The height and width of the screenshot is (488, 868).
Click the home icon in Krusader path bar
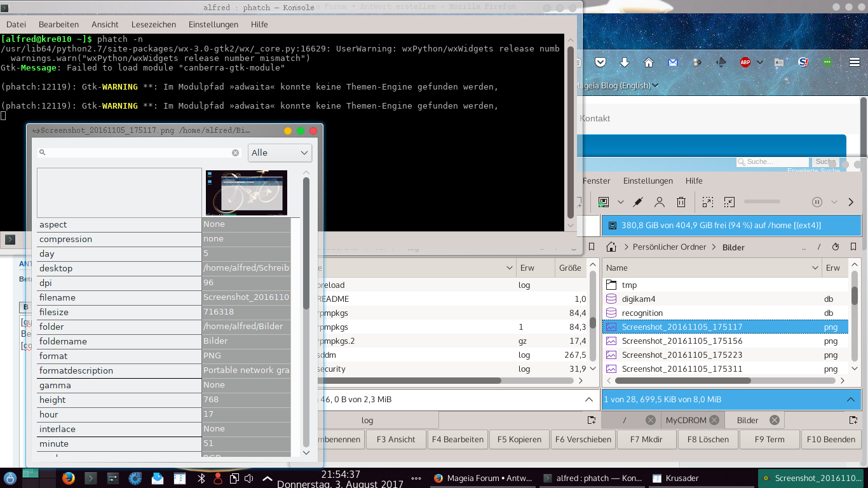(x=612, y=247)
